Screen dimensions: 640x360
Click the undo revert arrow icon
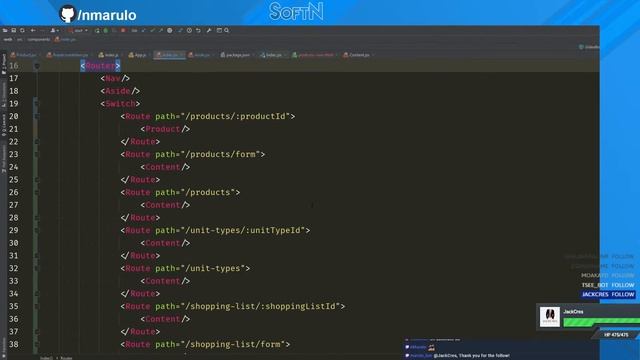click(x=198, y=30)
